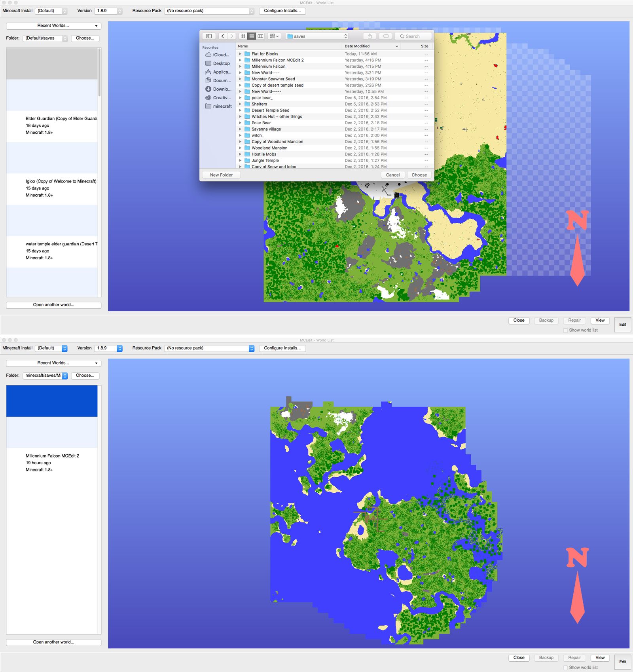Select Desktop in the Finder sidebar
Viewport: 633px width, 672px height.
pos(220,63)
